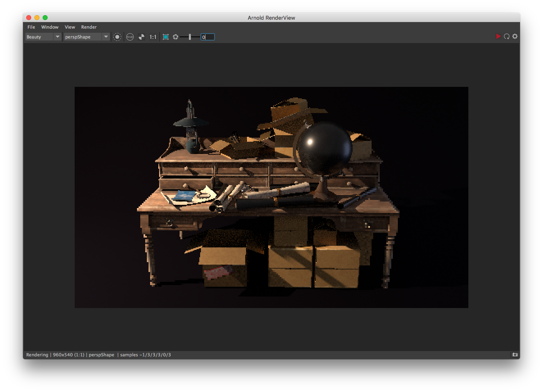Reset zoom with the 1:1 icon
543x392 pixels.
click(152, 36)
